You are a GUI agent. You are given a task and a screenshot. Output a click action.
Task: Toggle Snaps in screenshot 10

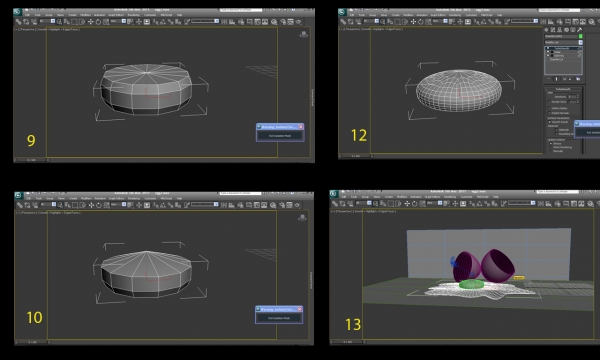[x=157, y=205]
